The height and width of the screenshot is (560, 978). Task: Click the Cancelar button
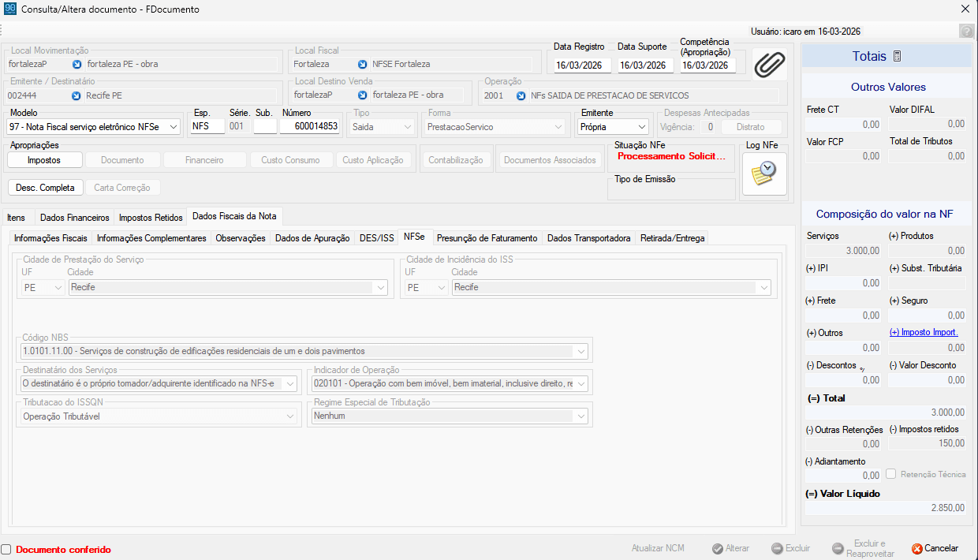coord(935,548)
